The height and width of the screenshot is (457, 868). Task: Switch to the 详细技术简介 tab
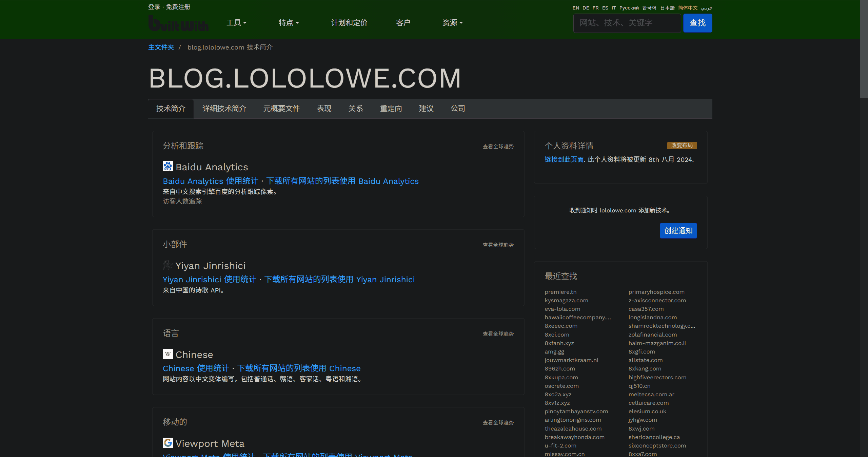(x=224, y=109)
